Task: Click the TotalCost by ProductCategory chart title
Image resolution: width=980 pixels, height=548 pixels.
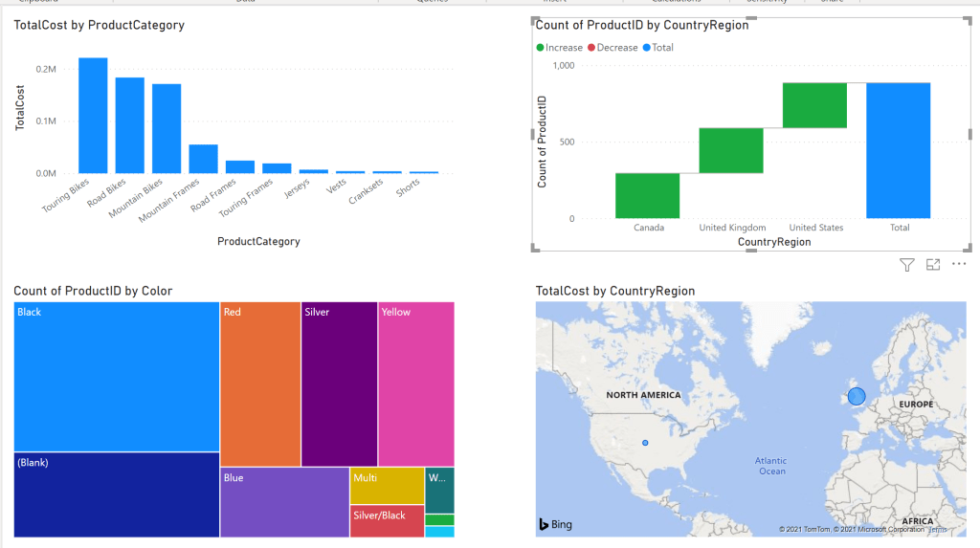Action: pyautogui.click(x=99, y=25)
